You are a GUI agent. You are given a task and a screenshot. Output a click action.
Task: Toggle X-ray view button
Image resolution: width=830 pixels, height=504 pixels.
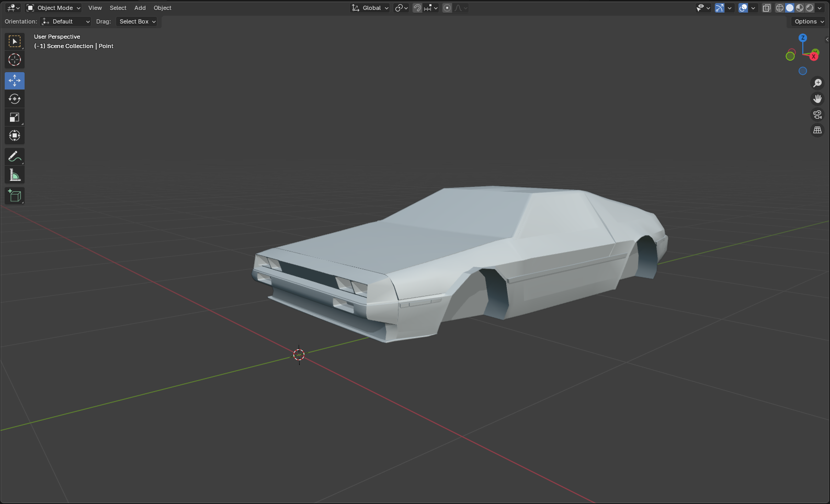coord(767,8)
